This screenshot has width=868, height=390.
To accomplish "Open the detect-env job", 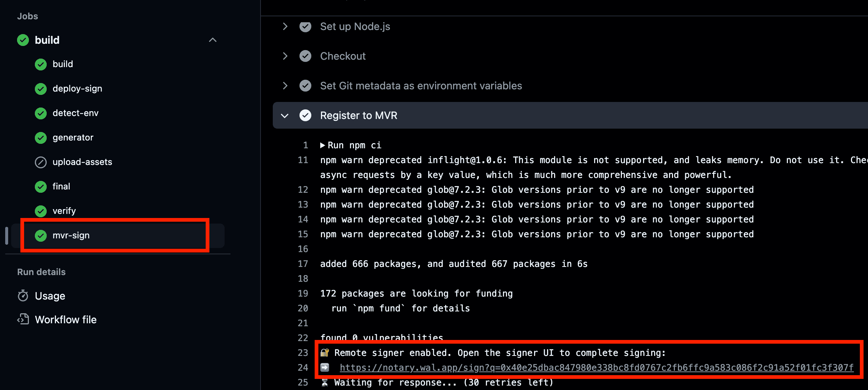I will point(75,113).
